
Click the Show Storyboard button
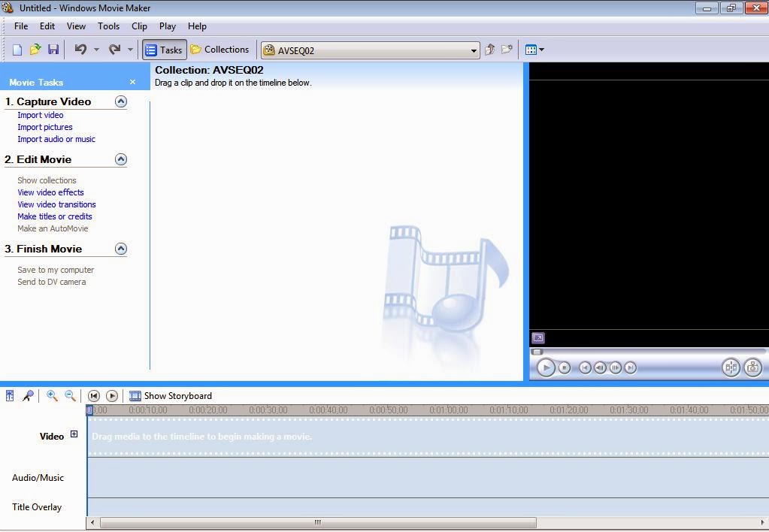(170, 396)
